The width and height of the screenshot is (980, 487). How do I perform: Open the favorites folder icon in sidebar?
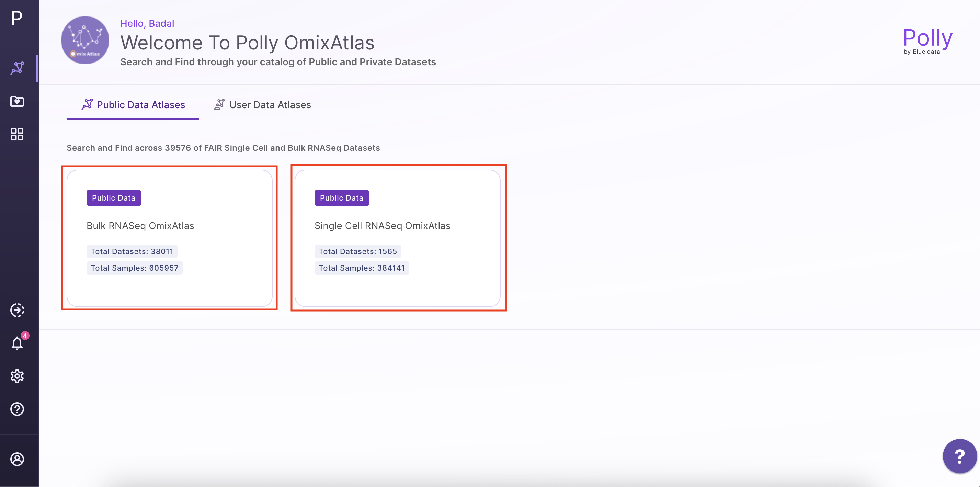click(x=17, y=101)
